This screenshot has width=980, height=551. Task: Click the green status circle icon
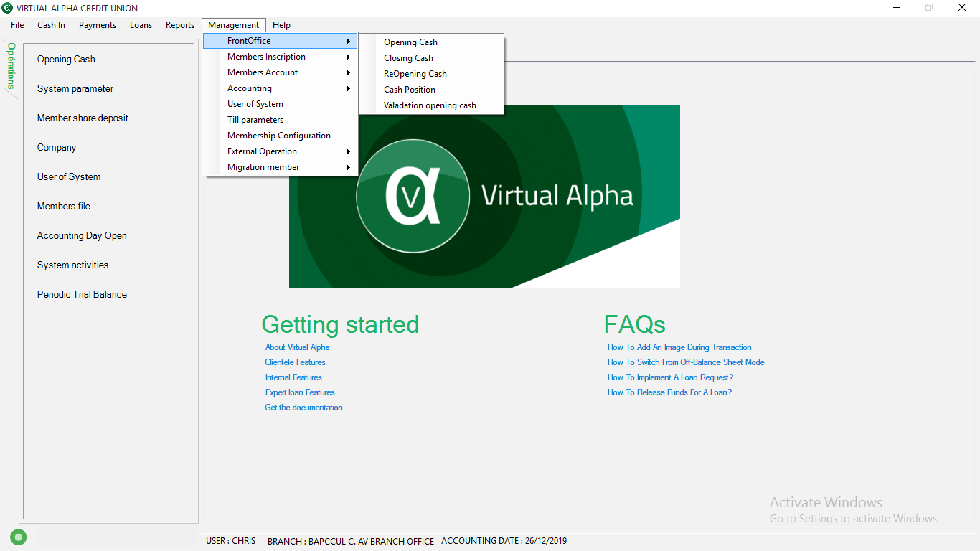click(x=19, y=537)
